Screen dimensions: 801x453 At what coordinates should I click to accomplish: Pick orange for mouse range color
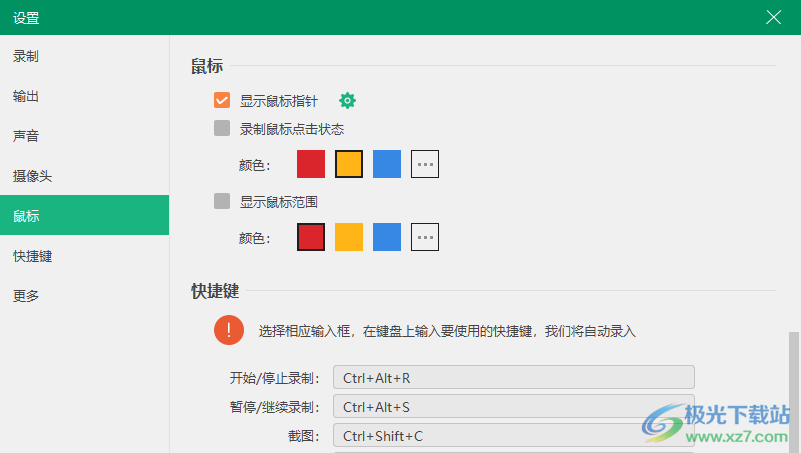(x=349, y=237)
